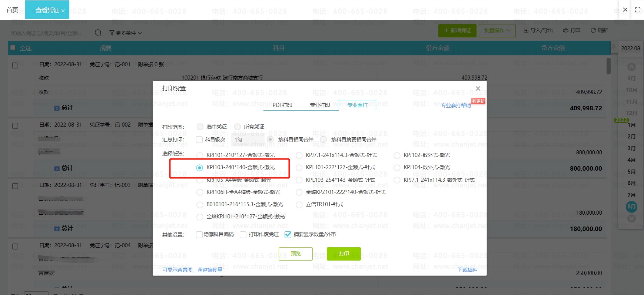Viewport: 644px width, 295px height.
Task: Choose paper 立信TR101-针式
Action: point(299,205)
